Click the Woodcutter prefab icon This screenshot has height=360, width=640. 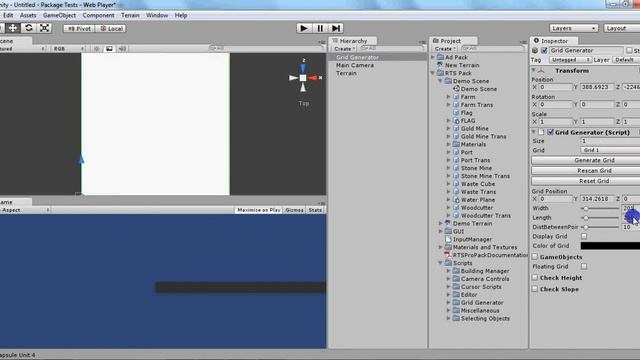(456, 207)
